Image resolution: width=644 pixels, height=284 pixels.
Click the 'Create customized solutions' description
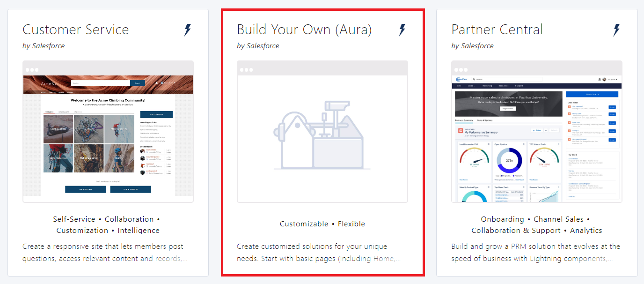point(319,253)
